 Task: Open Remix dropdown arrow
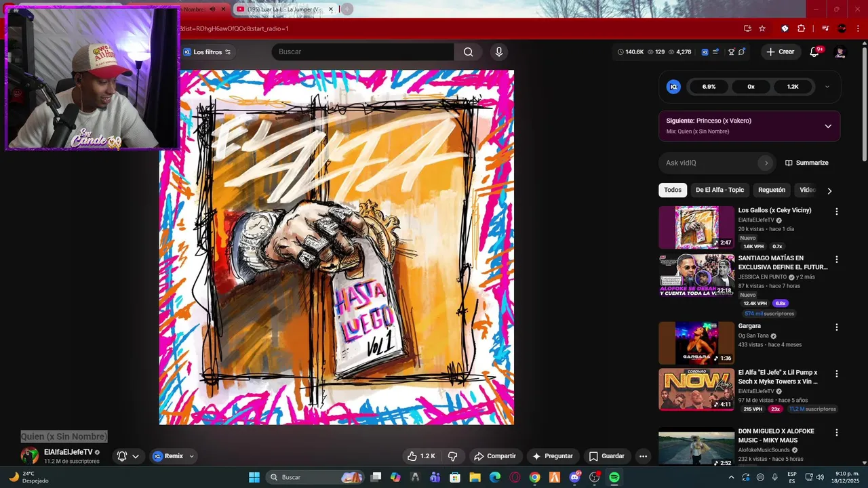point(191,456)
